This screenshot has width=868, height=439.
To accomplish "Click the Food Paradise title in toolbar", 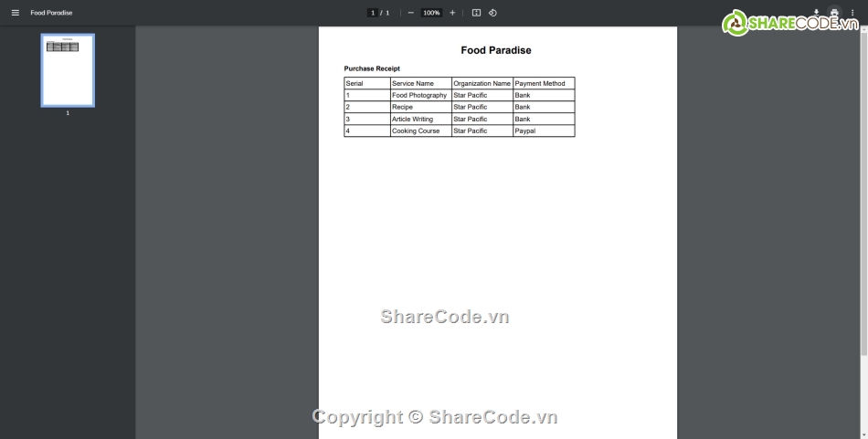I will pyautogui.click(x=51, y=13).
